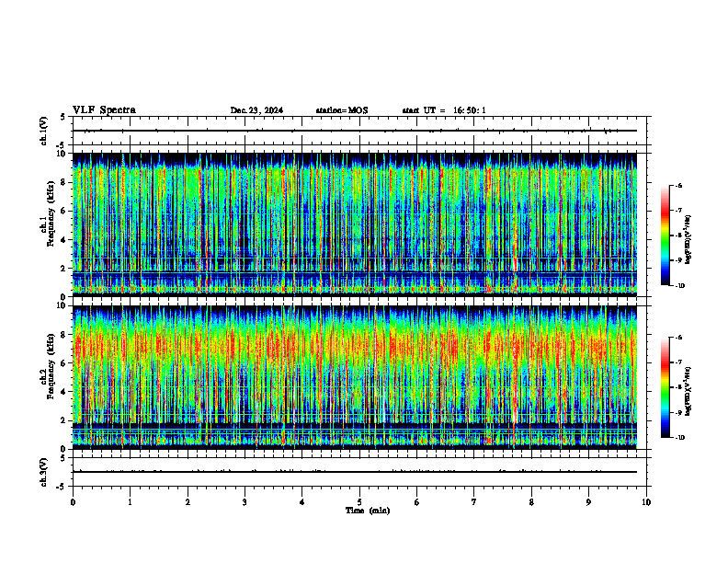Screen dimensions: 728x563
Task: Click the "-6" label on ch.1 color scale
Action: click(x=677, y=185)
